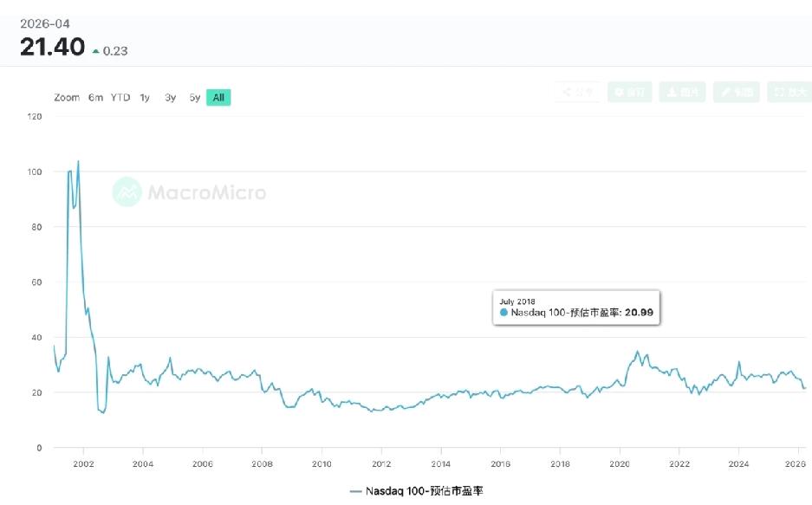Select the pen annotation (制图) icon
Screen dimensions: 812x505
tap(736, 92)
